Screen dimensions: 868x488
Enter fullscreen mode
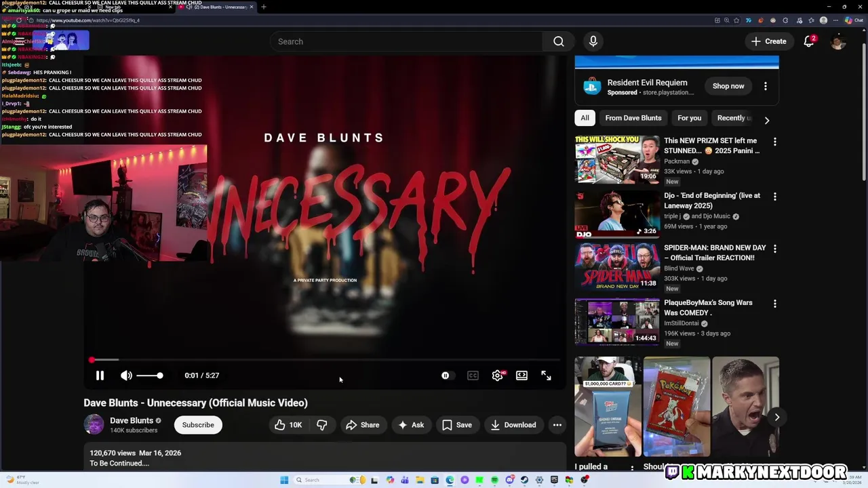546,375
